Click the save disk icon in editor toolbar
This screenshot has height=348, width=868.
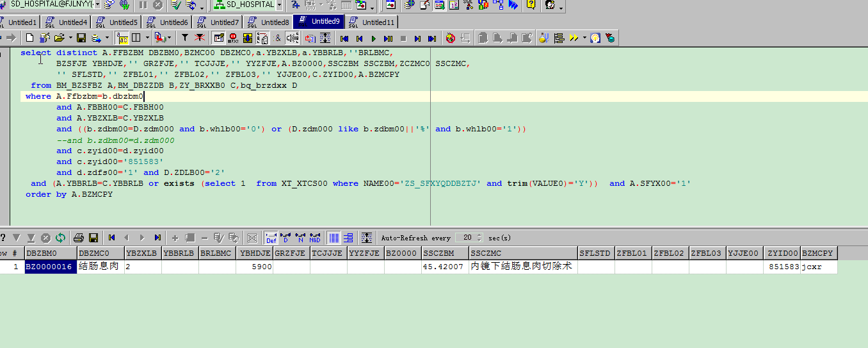(81, 38)
